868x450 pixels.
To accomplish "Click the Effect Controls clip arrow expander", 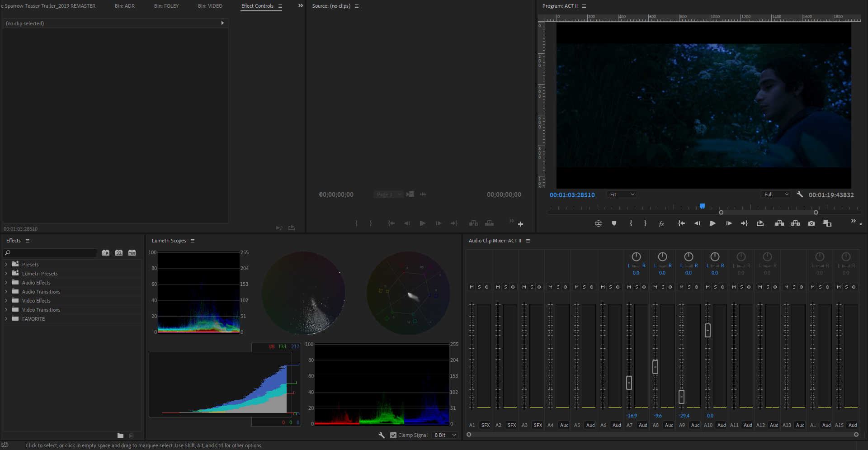I will point(222,23).
